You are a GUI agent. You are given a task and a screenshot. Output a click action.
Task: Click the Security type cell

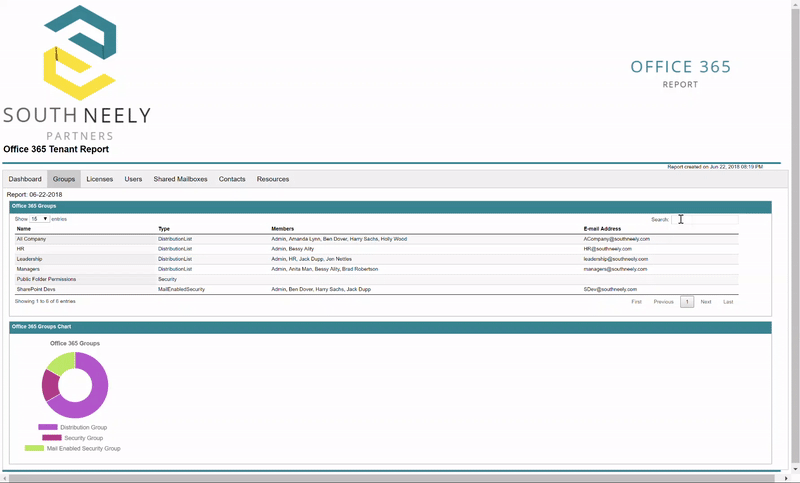pos(167,279)
